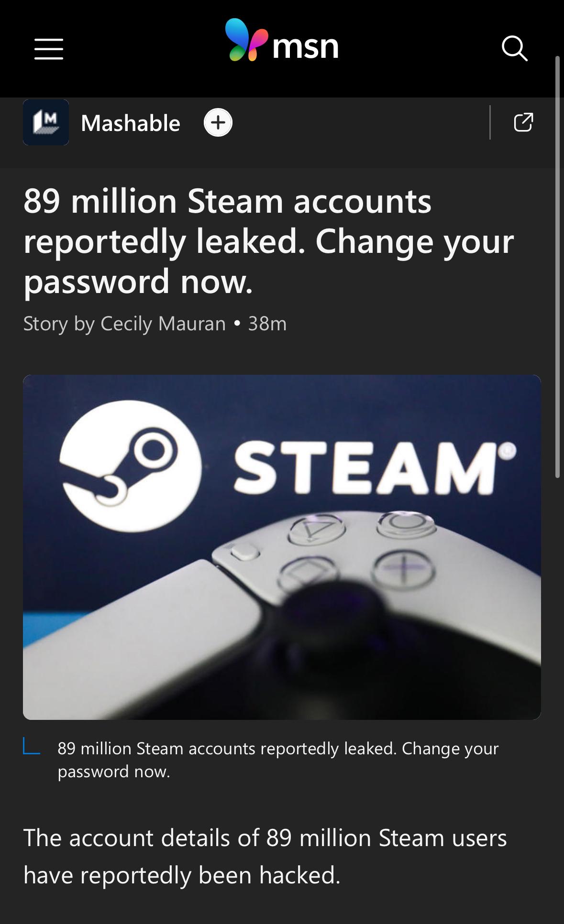The width and height of the screenshot is (564, 924).
Task: Click the msn wordmark text
Action: tap(306, 47)
